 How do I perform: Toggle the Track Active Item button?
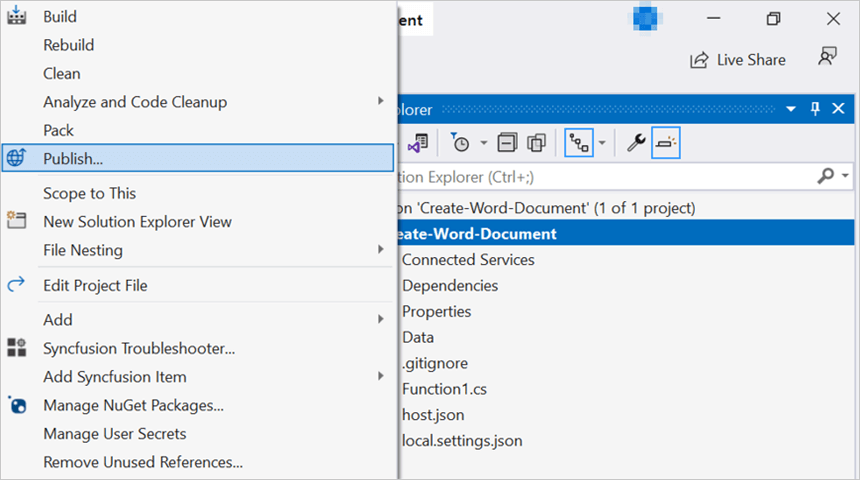(x=579, y=143)
